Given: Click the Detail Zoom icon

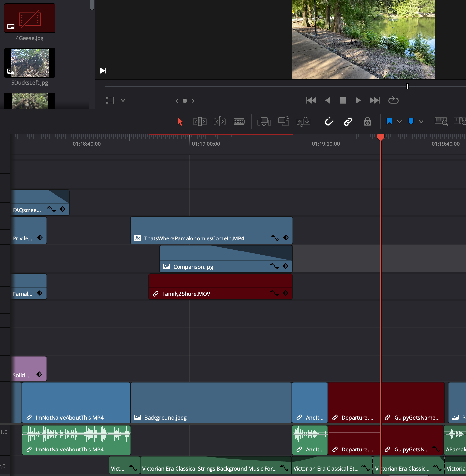Looking at the screenshot, I should (x=460, y=121).
